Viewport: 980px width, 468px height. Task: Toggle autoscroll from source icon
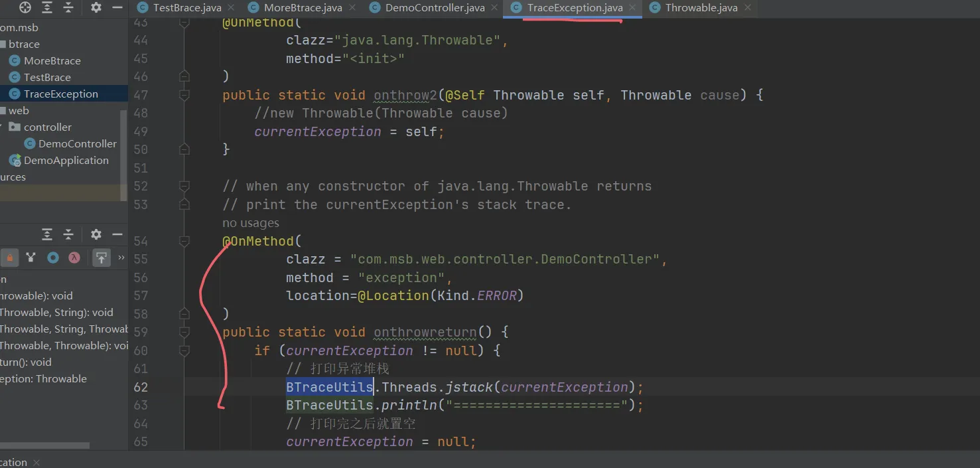[101, 258]
